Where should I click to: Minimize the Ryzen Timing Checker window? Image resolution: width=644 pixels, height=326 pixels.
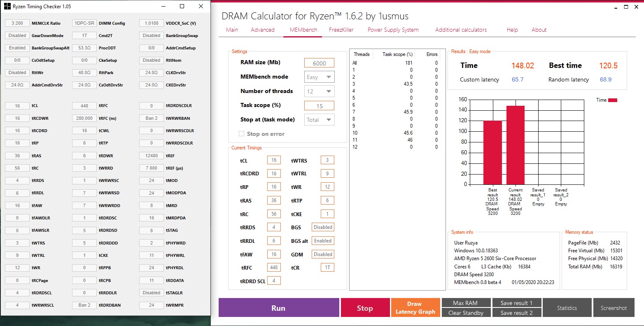tap(163, 7)
